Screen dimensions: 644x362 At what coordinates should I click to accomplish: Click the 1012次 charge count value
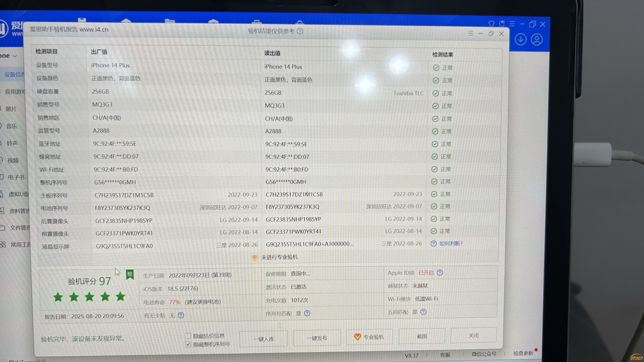tap(299, 300)
